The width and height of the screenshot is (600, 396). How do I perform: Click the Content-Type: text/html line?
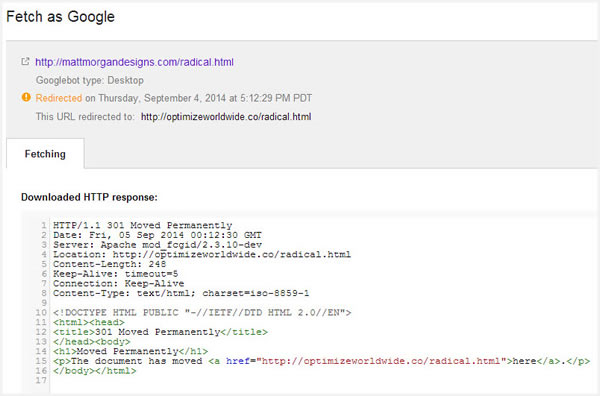pyautogui.click(x=181, y=293)
